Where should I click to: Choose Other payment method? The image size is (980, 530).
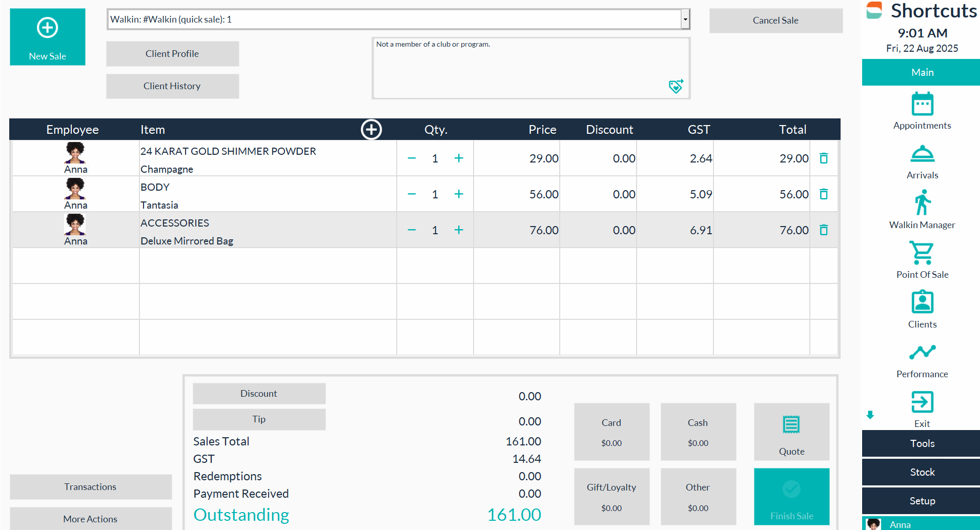tap(698, 497)
